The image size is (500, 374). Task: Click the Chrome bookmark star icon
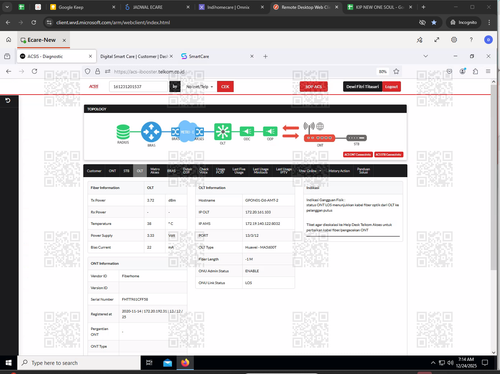(x=434, y=22)
